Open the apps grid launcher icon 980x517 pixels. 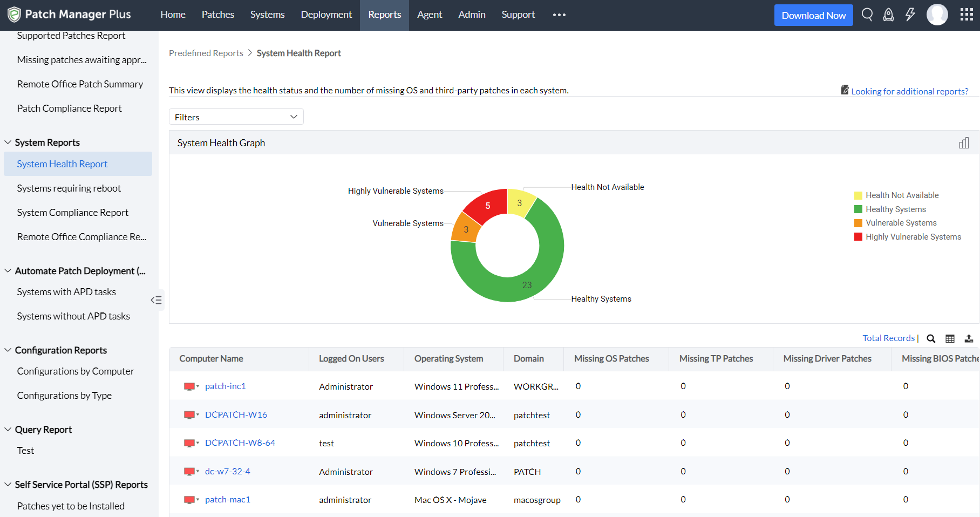coord(967,15)
